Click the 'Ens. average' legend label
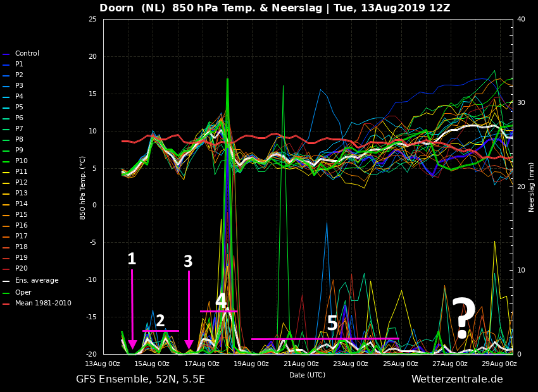The width and height of the screenshot is (538, 392). pos(37,281)
